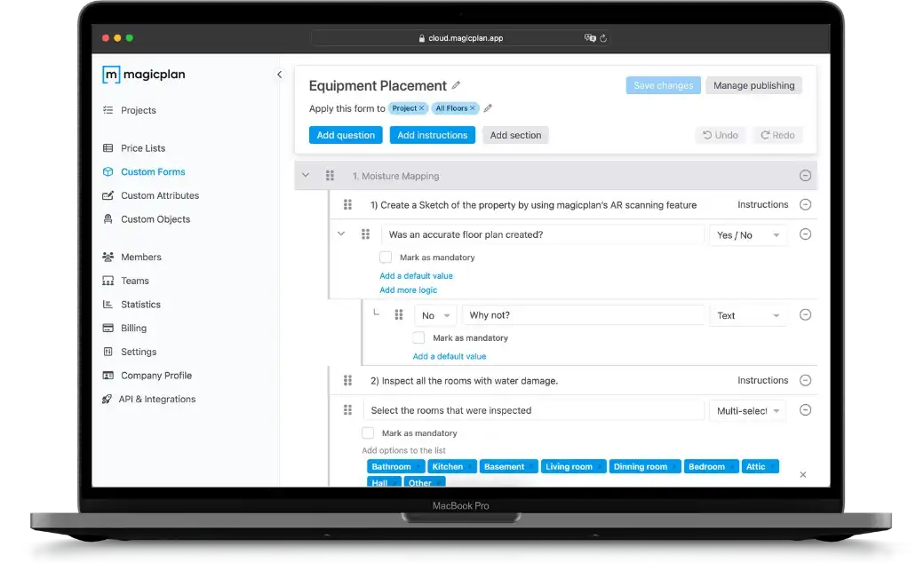Open the Text dropdown for Why not question
The height and width of the screenshot is (563, 924).
[x=747, y=314]
